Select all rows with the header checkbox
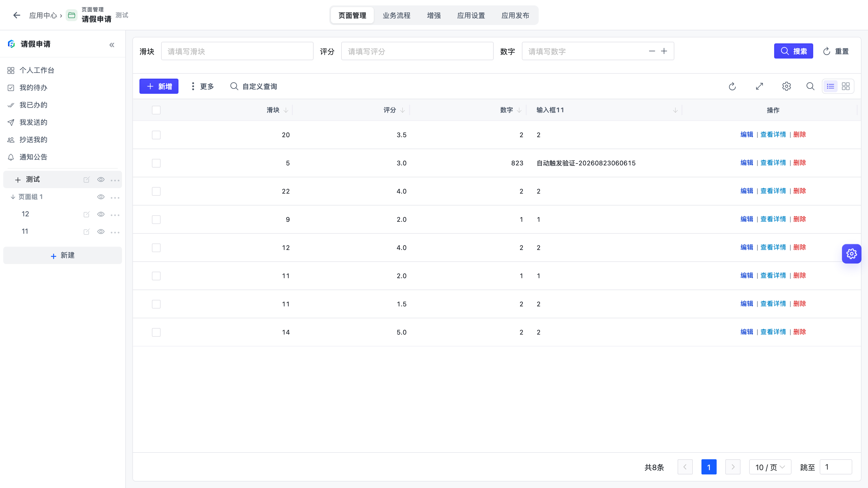The image size is (868, 488). point(156,110)
